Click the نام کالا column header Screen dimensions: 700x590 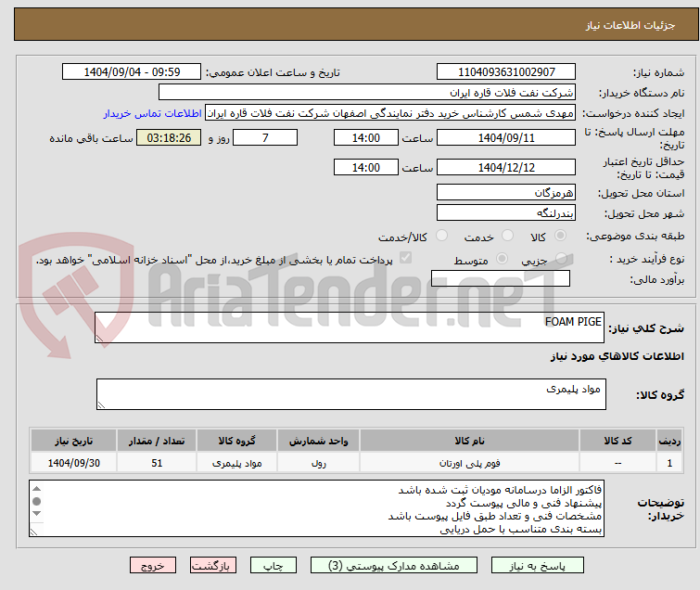pyautogui.click(x=469, y=441)
